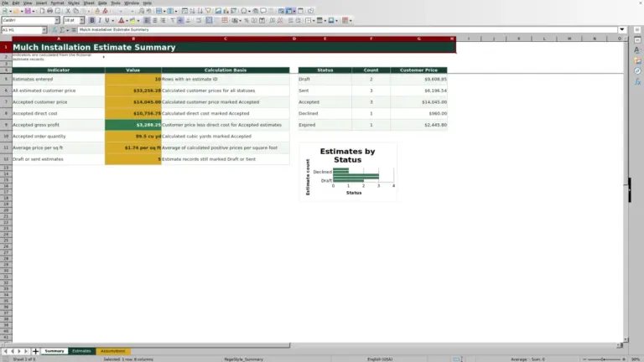Click the zoom out minus button
This screenshot has width=644, height=362.
(584, 359)
